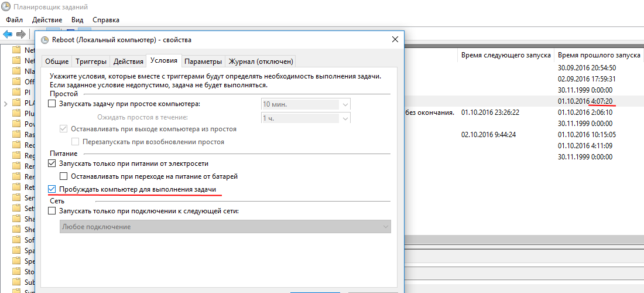The width and height of the screenshot is (644, 293).
Task: Click the Forward arrow in the toolbar
Action: [21, 33]
